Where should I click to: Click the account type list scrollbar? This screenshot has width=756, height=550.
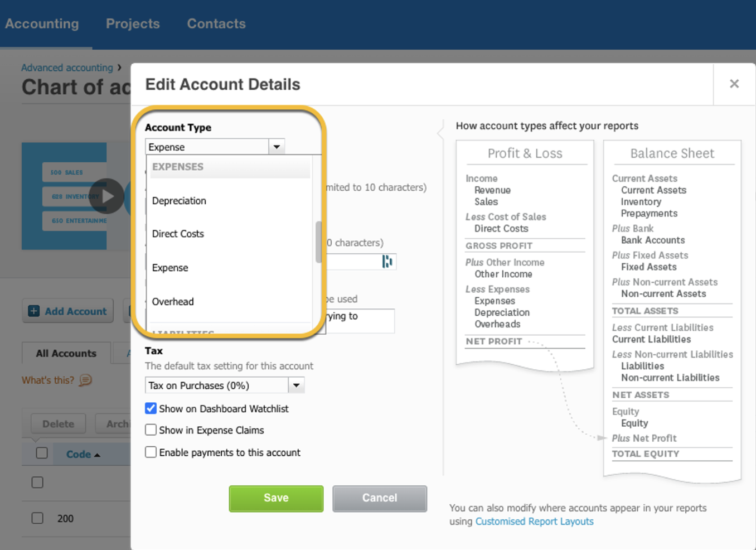(318, 242)
